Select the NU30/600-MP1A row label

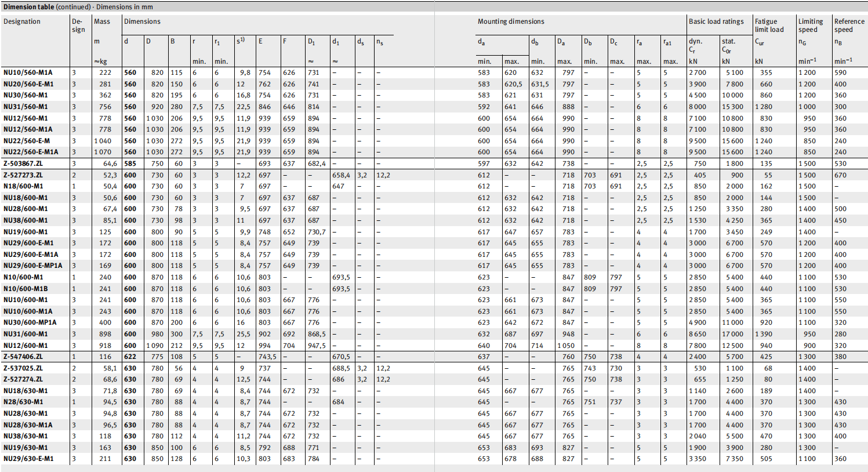(x=30, y=322)
